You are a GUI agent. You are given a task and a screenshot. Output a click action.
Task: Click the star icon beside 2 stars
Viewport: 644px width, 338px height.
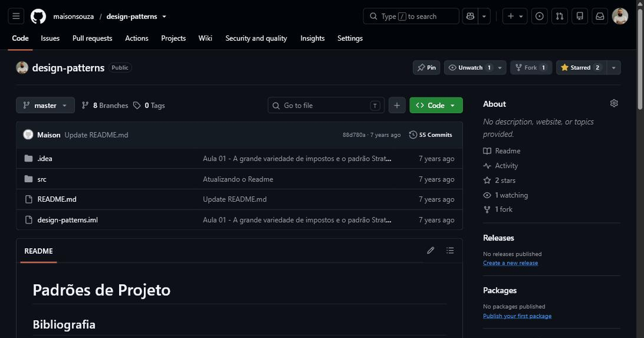coord(487,180)
